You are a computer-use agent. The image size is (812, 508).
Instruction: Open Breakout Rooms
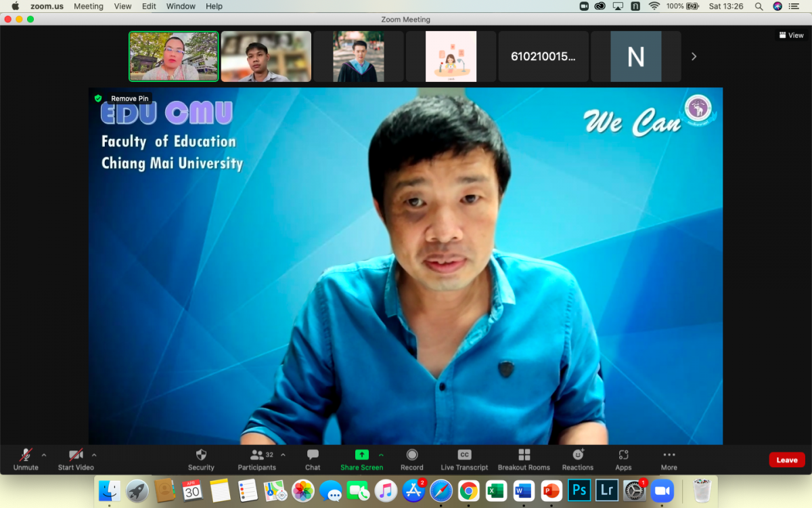[x=524, y=459]
